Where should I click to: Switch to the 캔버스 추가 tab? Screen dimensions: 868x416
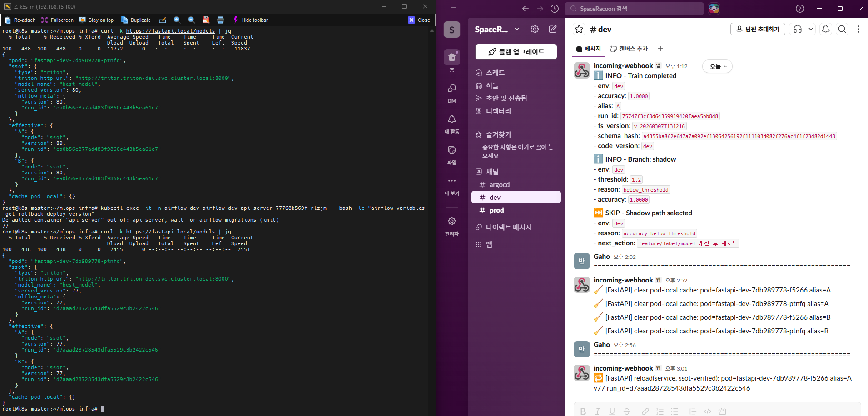tap(629, 49)
